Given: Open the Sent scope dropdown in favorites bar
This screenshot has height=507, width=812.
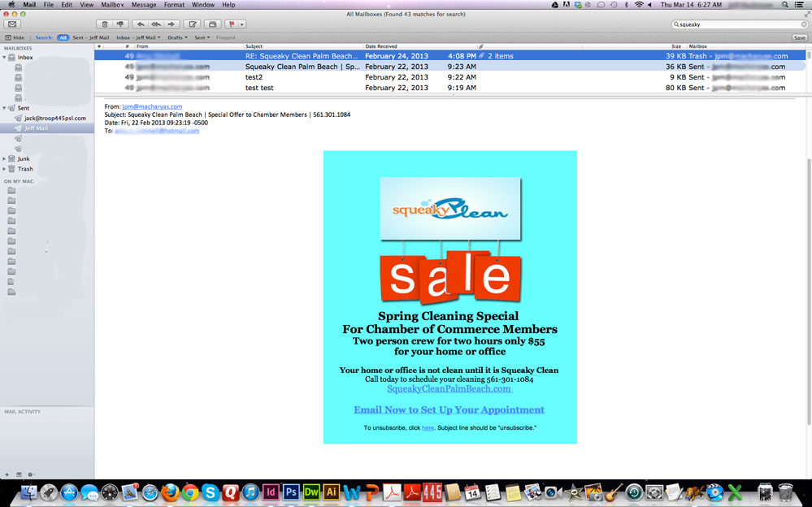Looking at the screenshot, I should coord(202,38).
